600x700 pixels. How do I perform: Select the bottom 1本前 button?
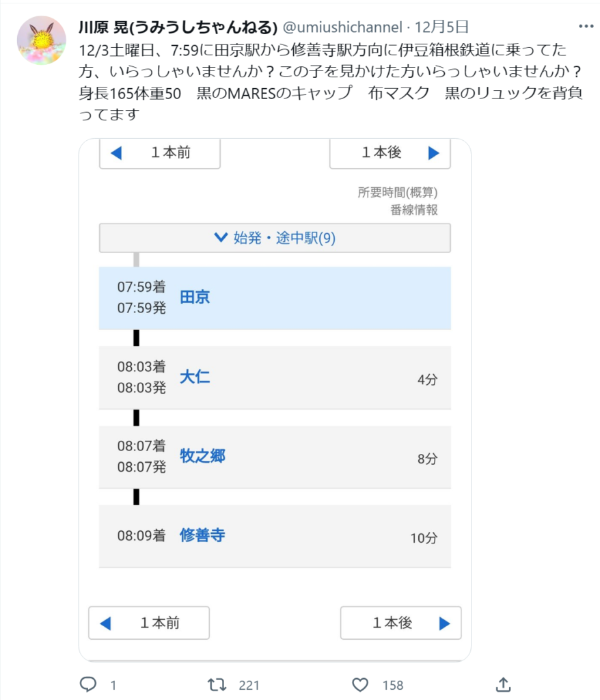coord(149,623)
